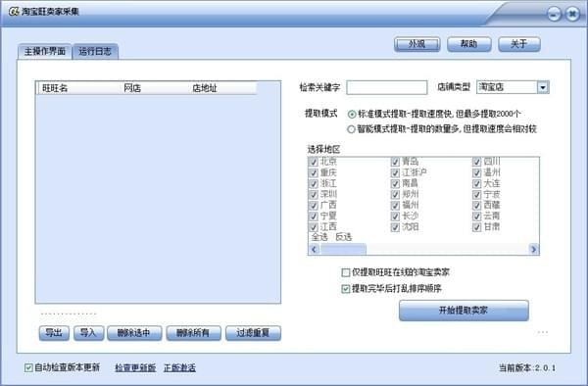Click the 全选 select-all link

319,237
